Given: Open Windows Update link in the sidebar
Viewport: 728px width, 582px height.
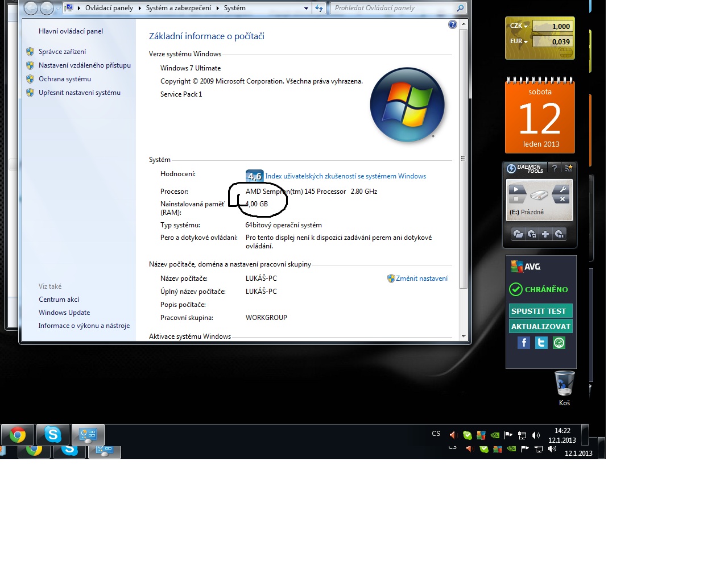Looking at the screenshot, I should point(64,313).
